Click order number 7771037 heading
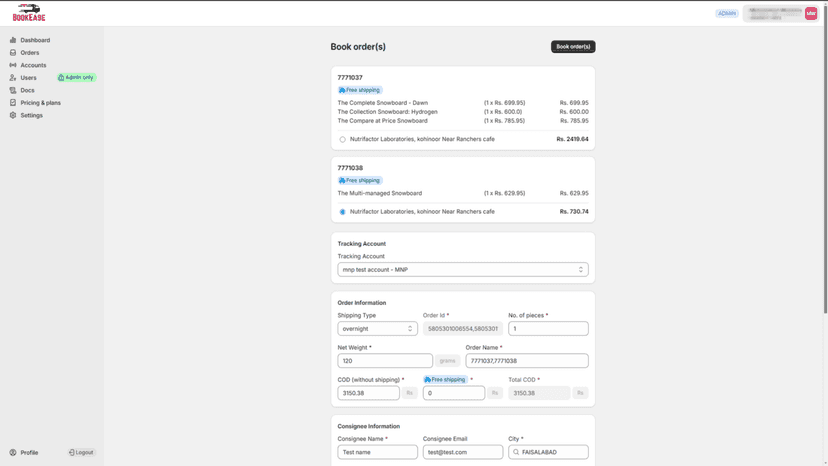Viewport: 828px width, 466px height. tap(350, 78)
